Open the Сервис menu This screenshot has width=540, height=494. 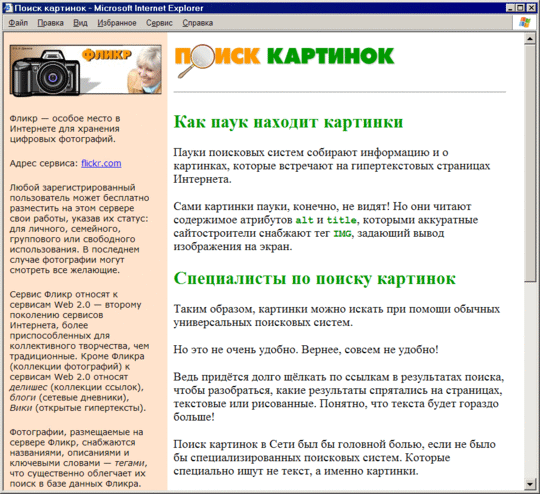(x=159, y=23)
